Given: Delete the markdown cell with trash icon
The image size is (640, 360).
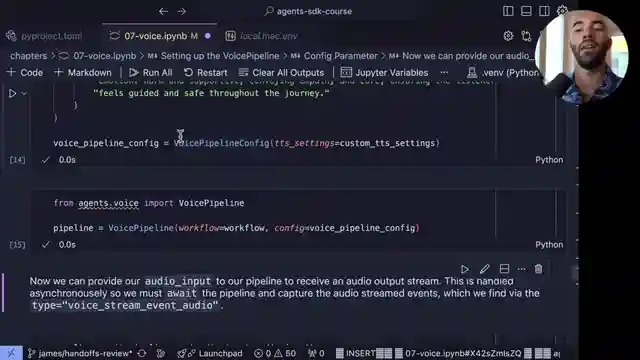Looking at the screenshot, I should (x=539, y=269).
